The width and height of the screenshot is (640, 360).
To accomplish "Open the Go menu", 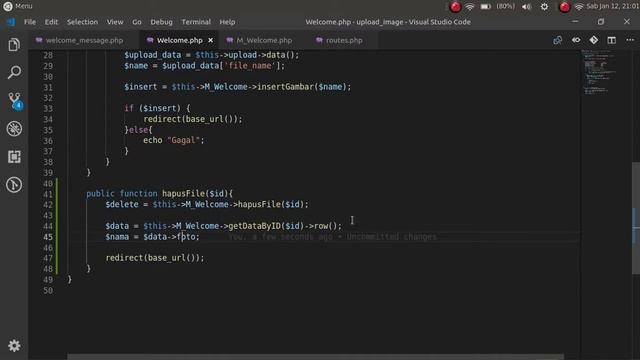I will [x=137, y=22].
